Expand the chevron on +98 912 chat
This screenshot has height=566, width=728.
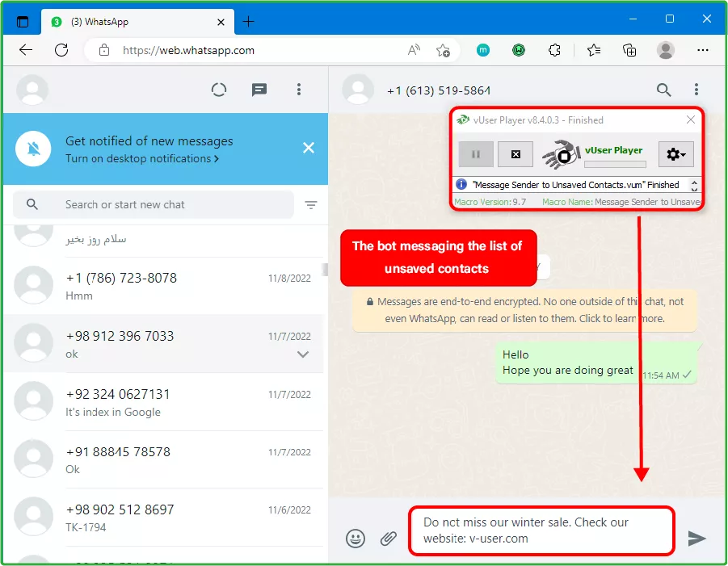click(x=303, y=354)
